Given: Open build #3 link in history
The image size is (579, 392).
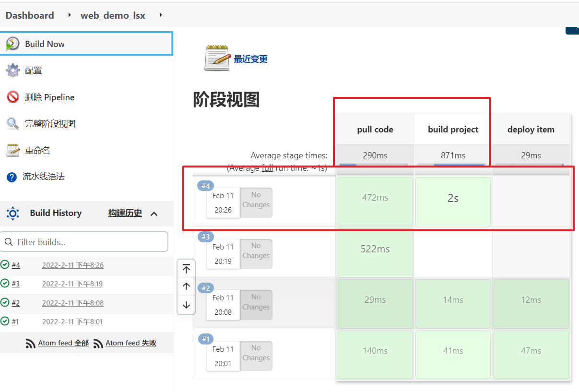Looking at the screenshot, I should pyautogui.click(x=16, y=284).
